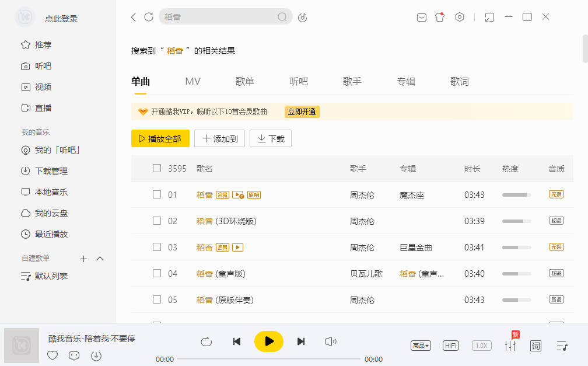Screen dimensions: 588x366
Task: Click the 下载 button above list
Action: point(271,138)
